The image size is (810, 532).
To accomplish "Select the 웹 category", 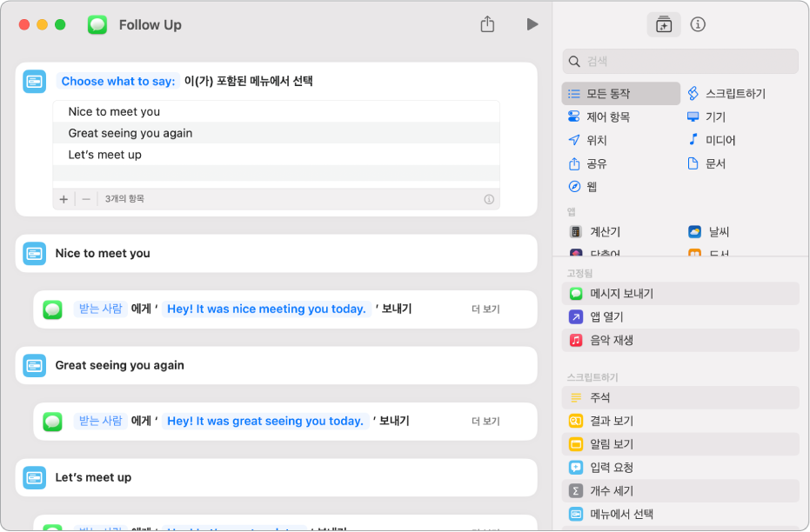I will pyautogui.click(x=582, y=186).
